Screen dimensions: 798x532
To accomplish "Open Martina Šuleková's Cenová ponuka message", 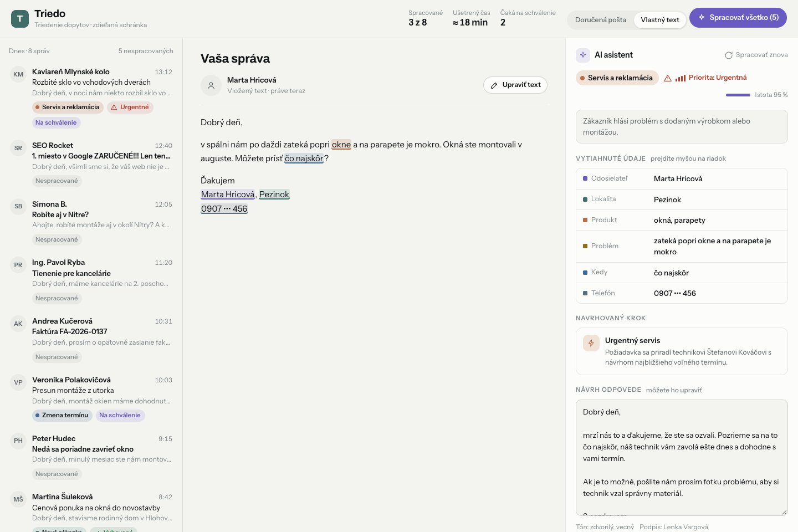I will [x=91, y=510].
